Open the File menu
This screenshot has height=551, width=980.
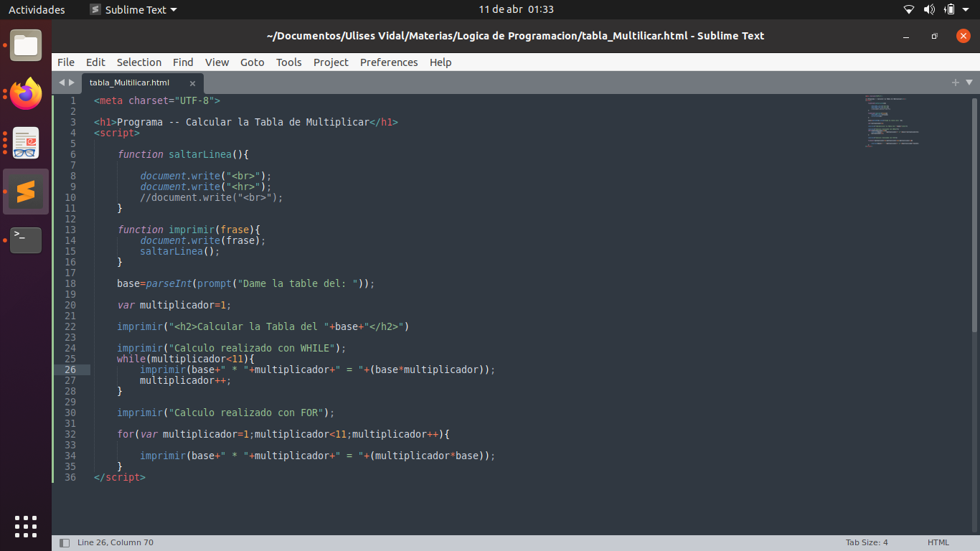point(66,62)
